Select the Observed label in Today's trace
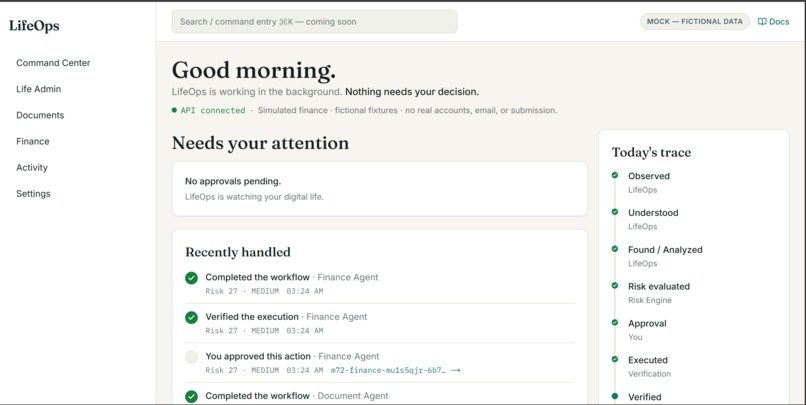This screenshot has height=405, width=806. point(649,176)
